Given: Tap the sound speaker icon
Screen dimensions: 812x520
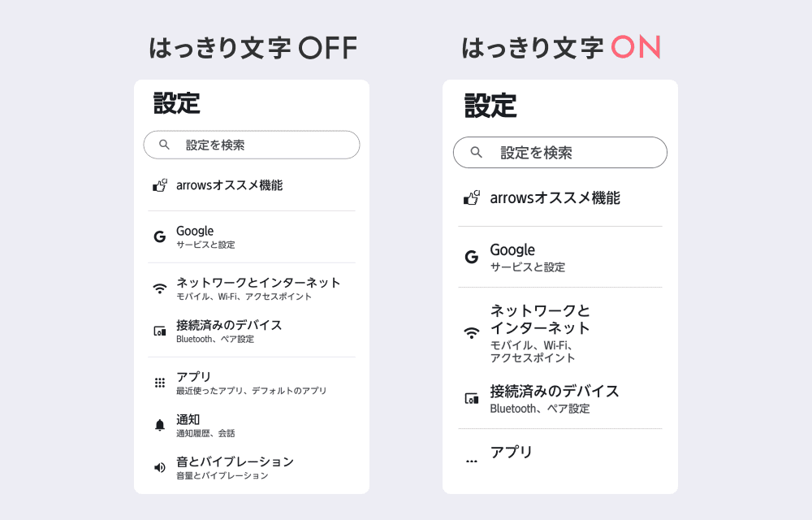Looking at the screenshot, I should tap(159, 468).
